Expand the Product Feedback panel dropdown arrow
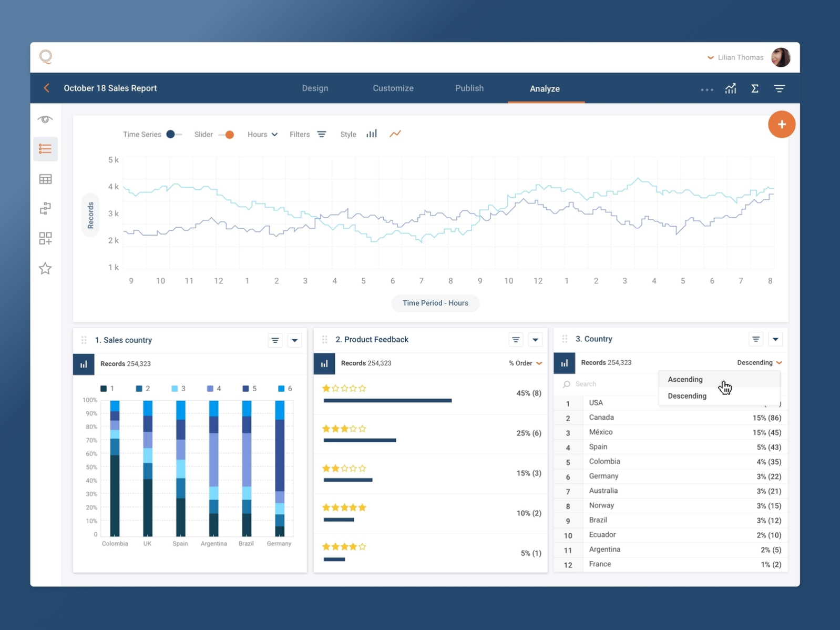The width and height of the screenshot is (840, 630). coord(535,340)
